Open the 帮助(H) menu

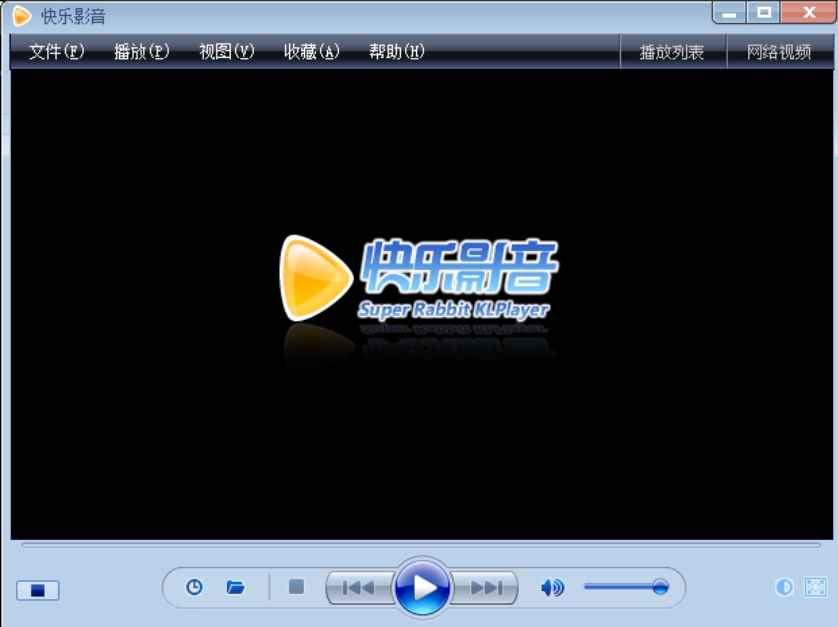397,51
